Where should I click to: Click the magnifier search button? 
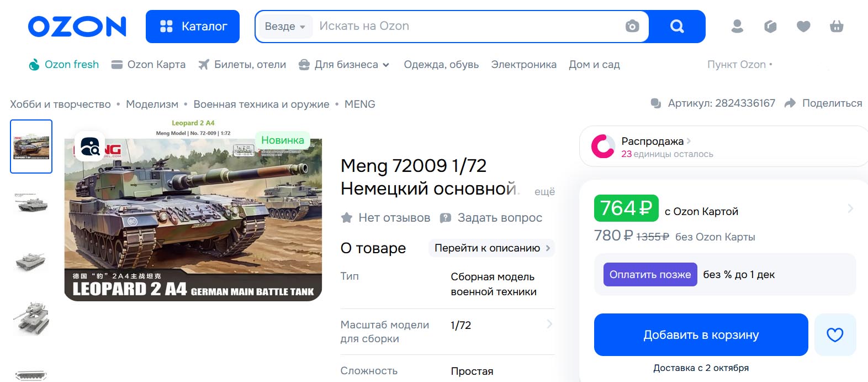tap(677, 26)
